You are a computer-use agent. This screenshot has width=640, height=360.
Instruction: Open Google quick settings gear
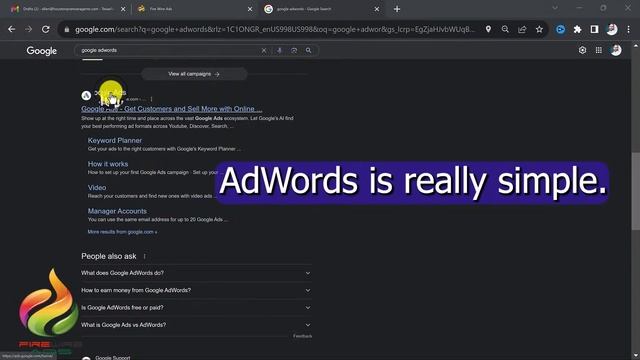pyautogui.click(x=582, y=50)
